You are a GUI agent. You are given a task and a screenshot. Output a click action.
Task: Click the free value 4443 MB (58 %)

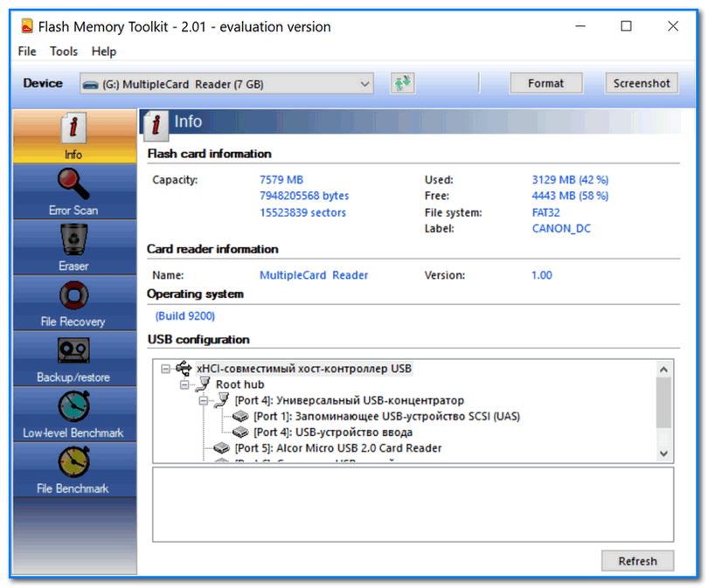(570, 196)
